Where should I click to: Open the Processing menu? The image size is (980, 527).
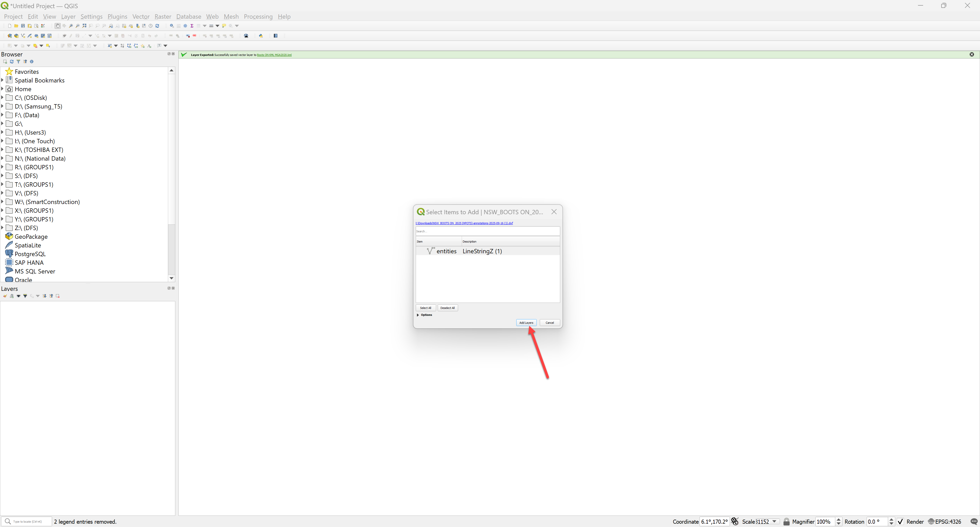[258, 16]
